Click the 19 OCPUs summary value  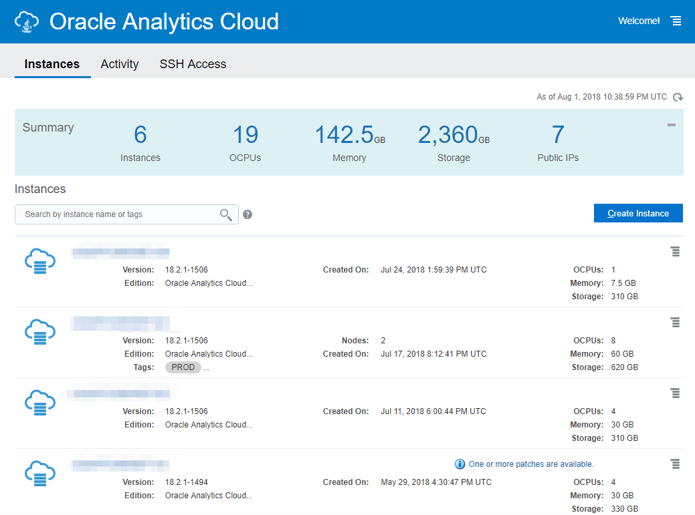pyautogui.click(x=245, y=134)
